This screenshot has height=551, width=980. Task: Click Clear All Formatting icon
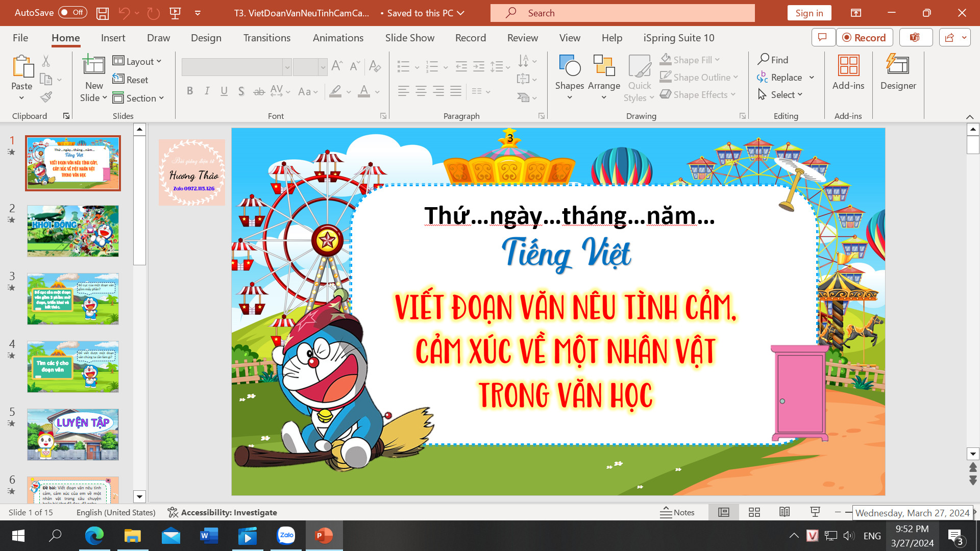pyautogui.click(x=375, y=66)
